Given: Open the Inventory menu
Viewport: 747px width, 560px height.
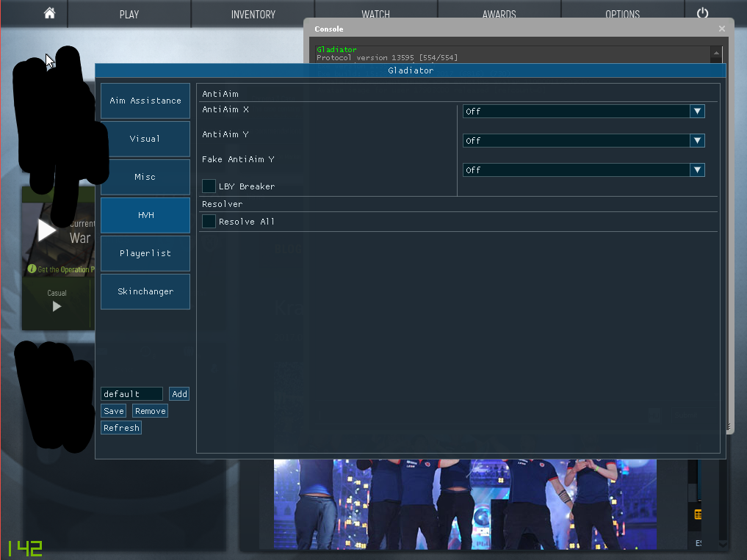Looking at the screenshot, I should (x=253, y=14).
